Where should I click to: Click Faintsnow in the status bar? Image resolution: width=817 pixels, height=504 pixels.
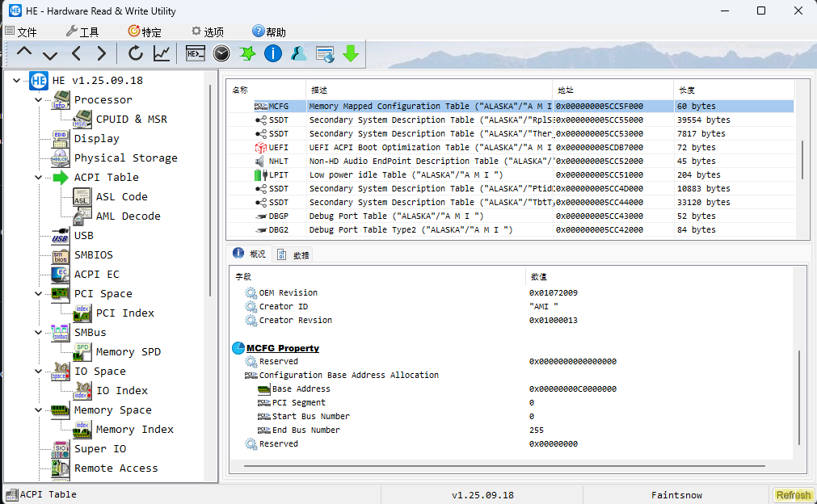(676, 495)
